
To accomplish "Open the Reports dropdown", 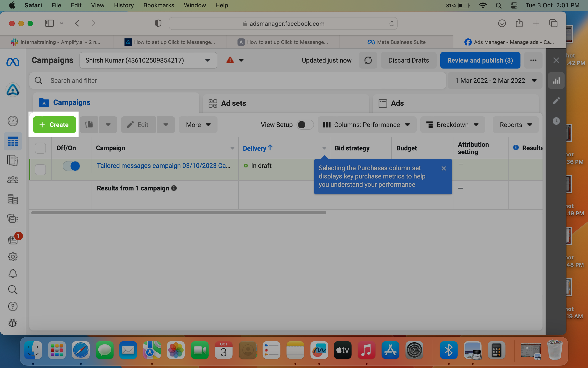I will [516, 125].
